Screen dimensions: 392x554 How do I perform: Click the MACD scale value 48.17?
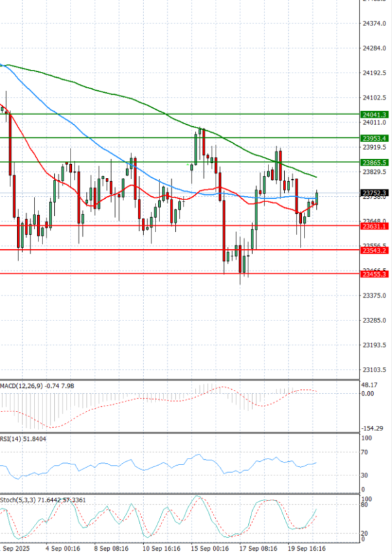click(369, 385)
